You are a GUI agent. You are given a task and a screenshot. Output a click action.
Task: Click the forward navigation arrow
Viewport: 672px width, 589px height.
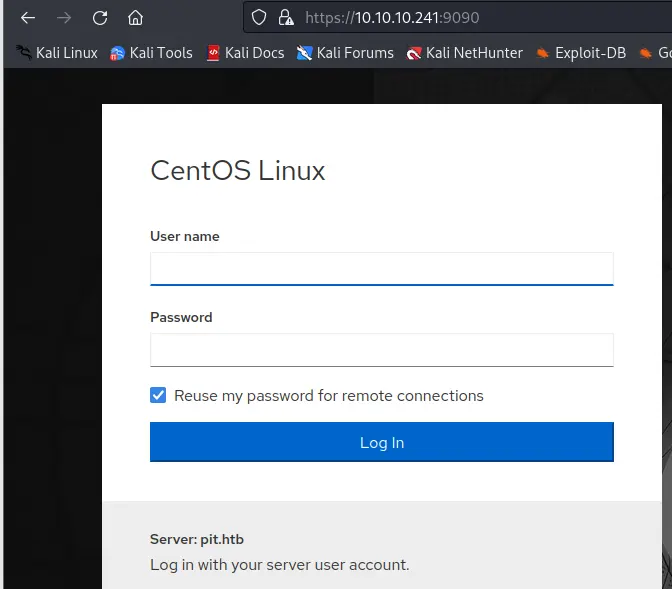[x=64, y=18]
